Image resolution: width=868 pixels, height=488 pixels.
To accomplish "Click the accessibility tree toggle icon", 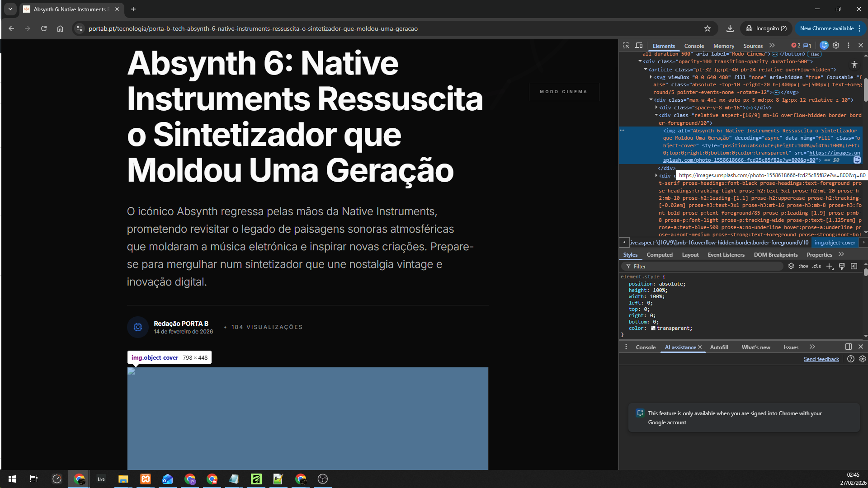I will 854,65.
